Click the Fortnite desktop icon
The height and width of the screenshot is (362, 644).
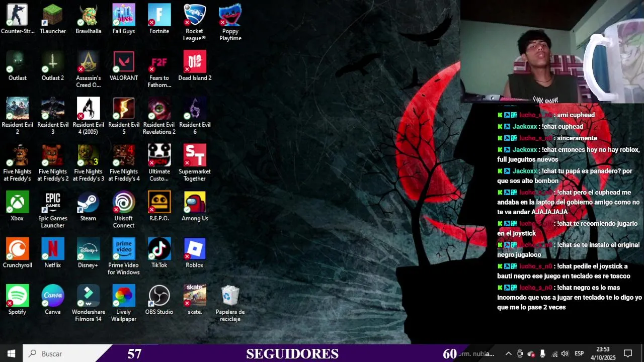pyautogui.click(x=159, y=20)
